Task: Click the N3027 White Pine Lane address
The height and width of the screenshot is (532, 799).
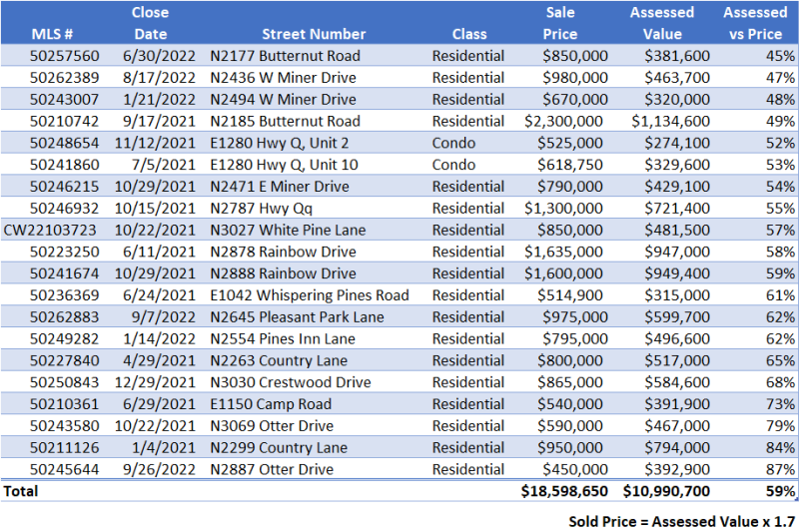Action: (288, 230)
